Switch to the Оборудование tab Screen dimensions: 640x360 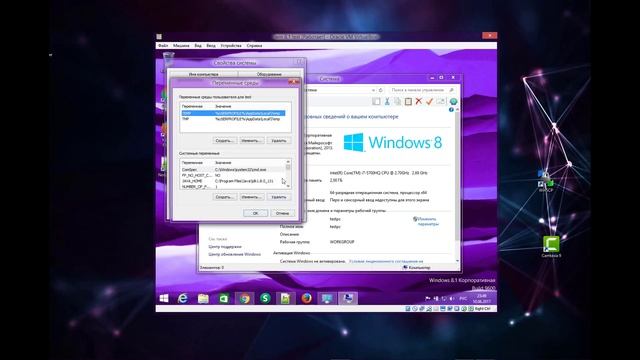coord(269,74)
